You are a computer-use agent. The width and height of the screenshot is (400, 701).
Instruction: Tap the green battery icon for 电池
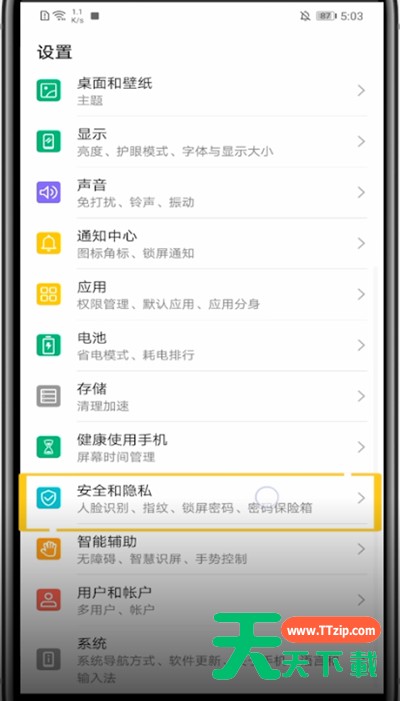(x=48, y=346)
